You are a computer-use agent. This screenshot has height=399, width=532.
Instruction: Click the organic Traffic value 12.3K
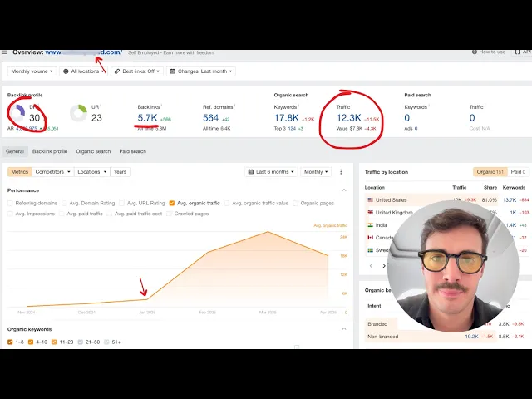349,118
